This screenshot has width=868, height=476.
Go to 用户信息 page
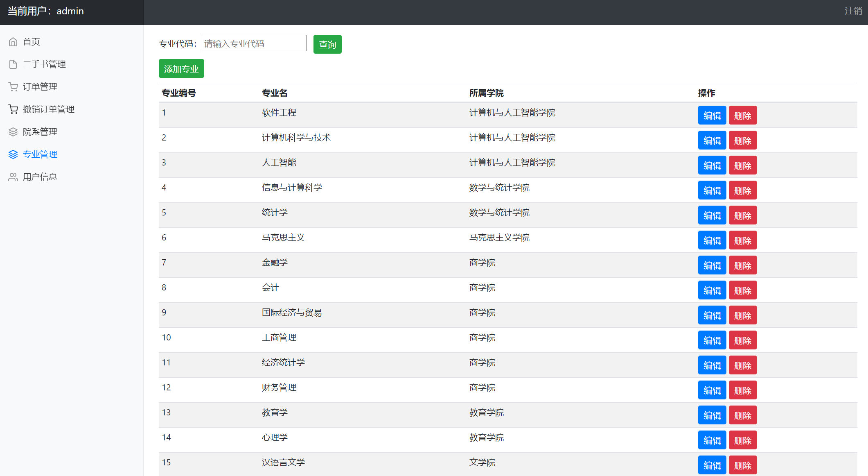40,177
